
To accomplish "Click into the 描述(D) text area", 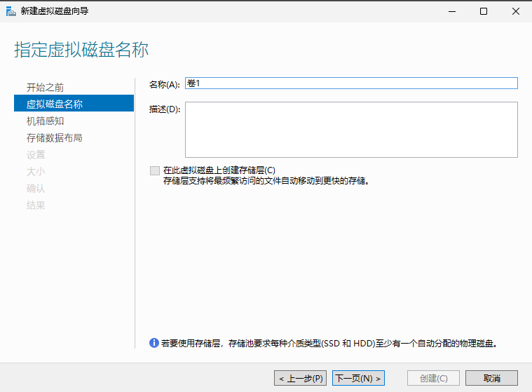I will click(x=351, y=130).
